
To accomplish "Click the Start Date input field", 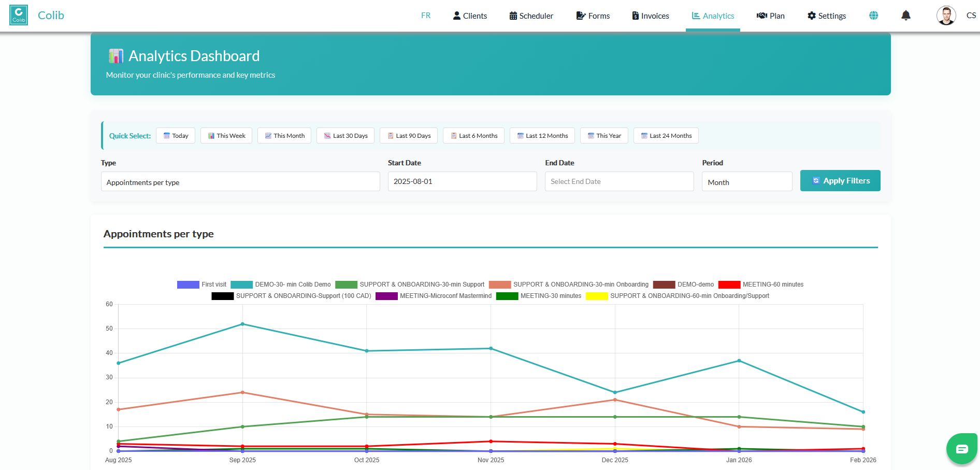I will coord(462,182).
